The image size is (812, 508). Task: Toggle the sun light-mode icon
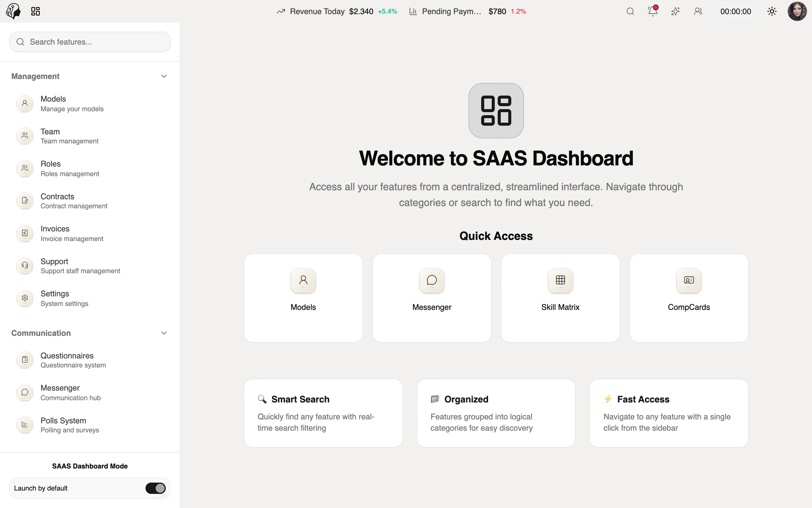772,11
